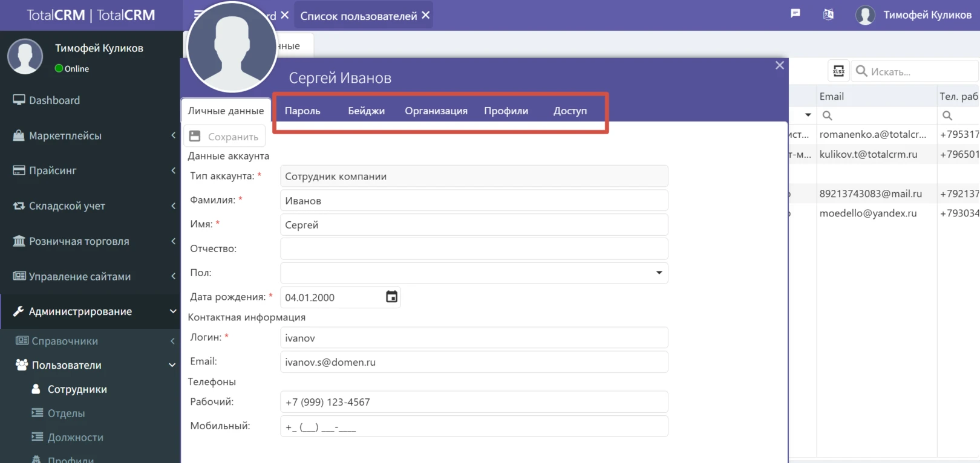Open the chat messages icon in header
Image resolution: width=980 pixels, height=463 pixels.
[795, 14]
